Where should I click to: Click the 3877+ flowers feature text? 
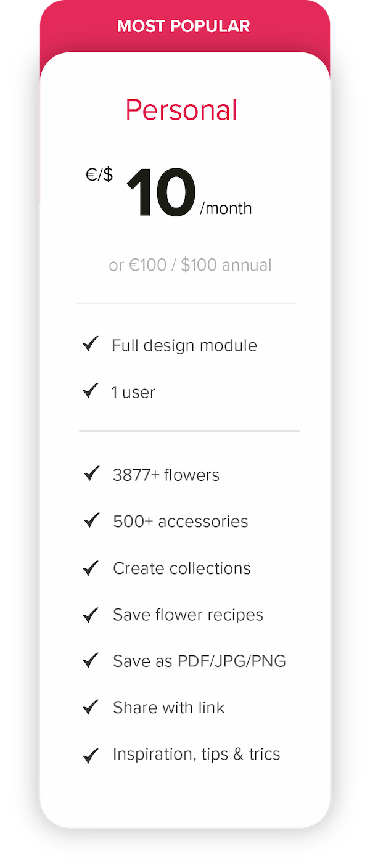(166, 475)
